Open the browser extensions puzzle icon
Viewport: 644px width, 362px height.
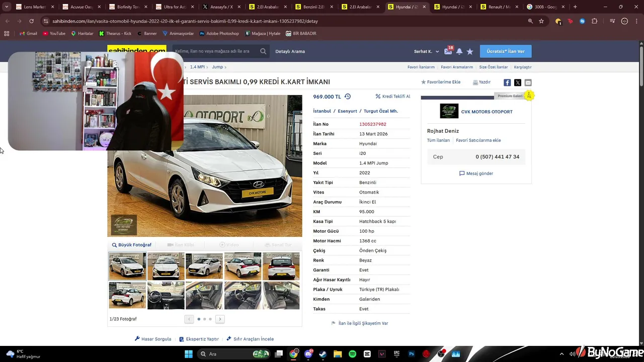[595, 21]
